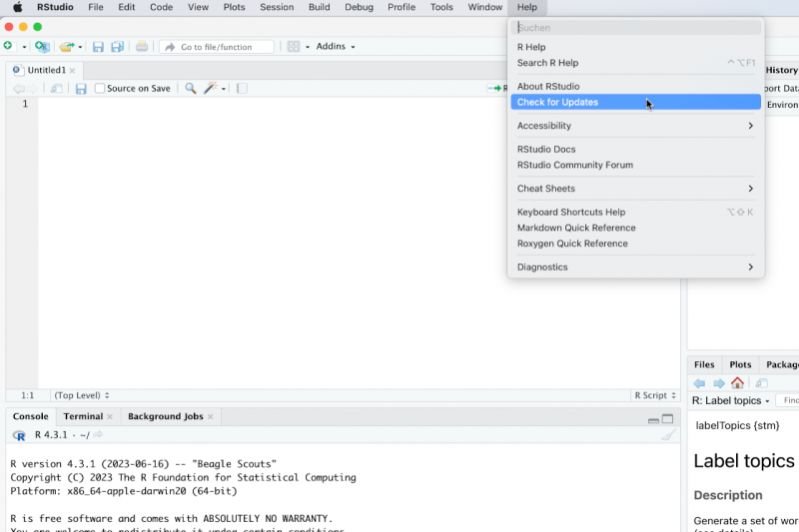Expand the Diagnostics submenu
The width and height of the screenshot is (799, 532).
(x=636, y=267)
